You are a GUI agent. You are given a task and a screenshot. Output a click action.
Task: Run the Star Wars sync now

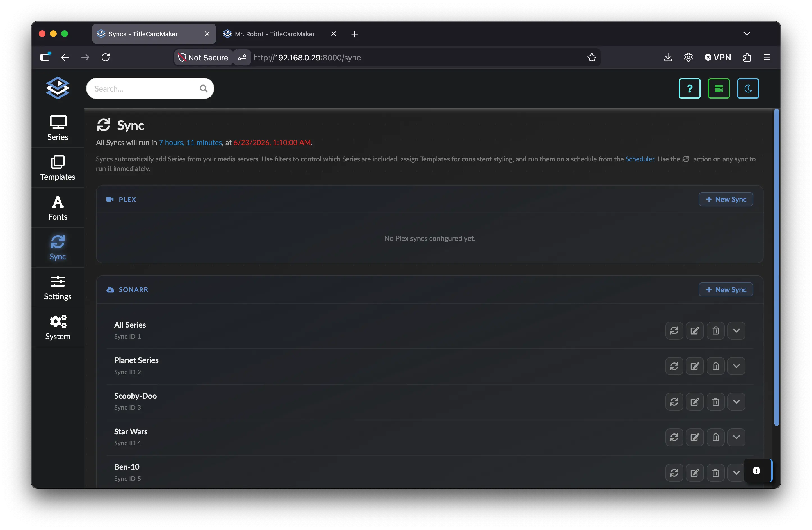674,437
